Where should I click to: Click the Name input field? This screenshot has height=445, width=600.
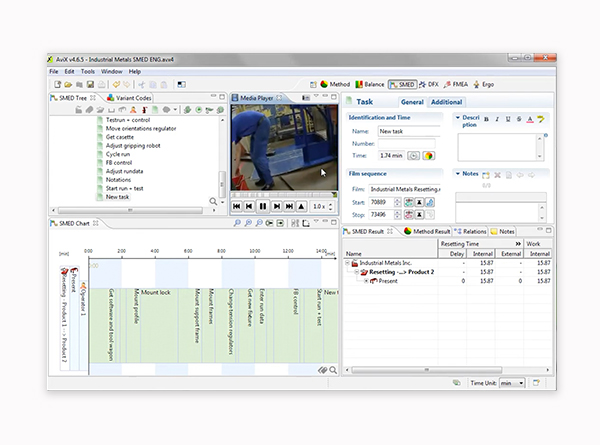coord(410,131)
